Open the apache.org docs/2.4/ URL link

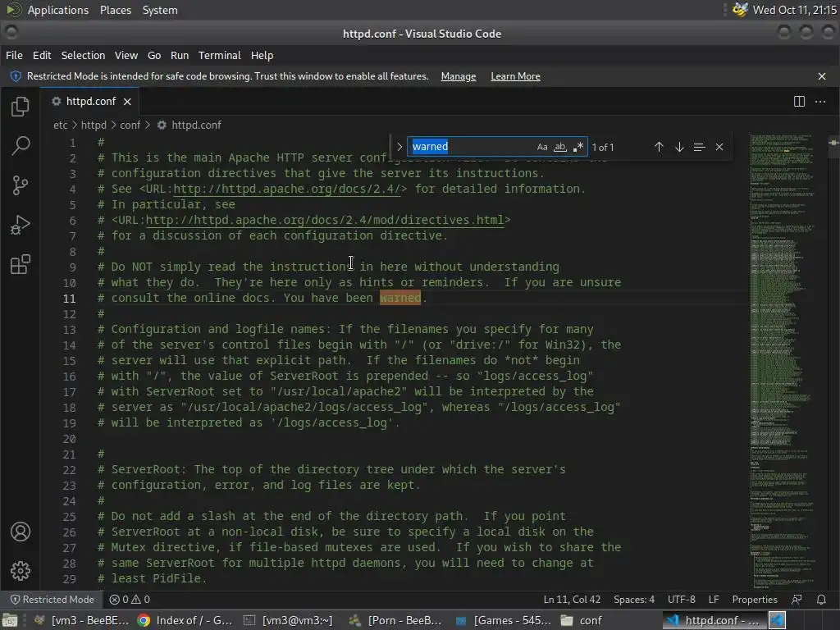(286, 189)
